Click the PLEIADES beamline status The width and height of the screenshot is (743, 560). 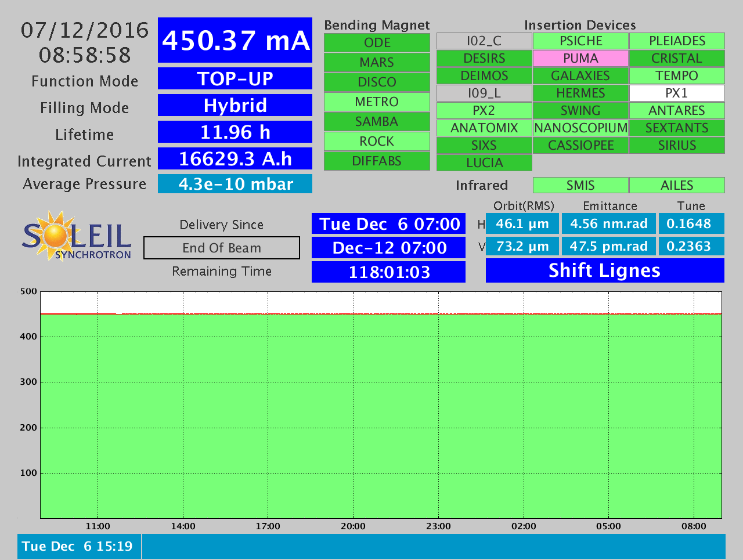(x=677, y=41)
